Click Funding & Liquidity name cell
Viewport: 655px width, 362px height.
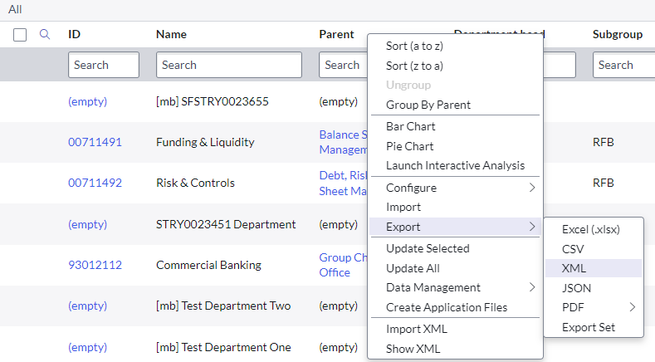pyautogui.click(x=205, y=142)
